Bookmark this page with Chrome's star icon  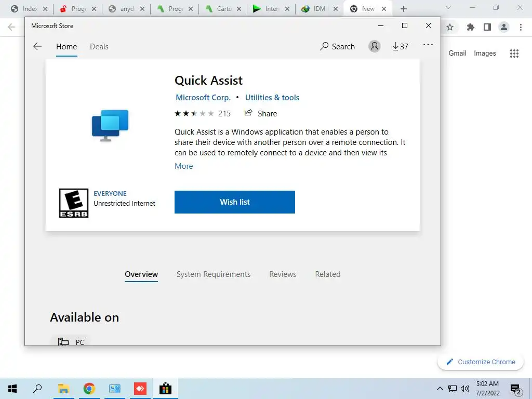click(450, 27)
